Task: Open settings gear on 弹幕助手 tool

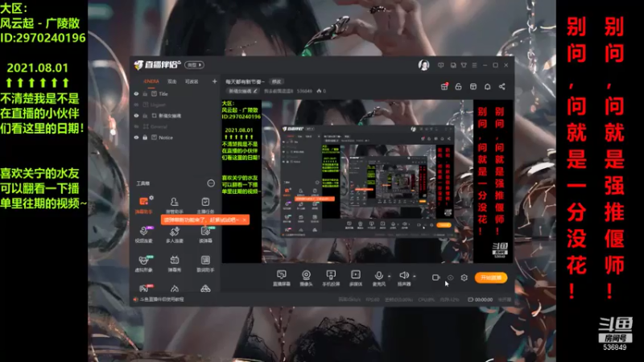Action: [151, 198]
